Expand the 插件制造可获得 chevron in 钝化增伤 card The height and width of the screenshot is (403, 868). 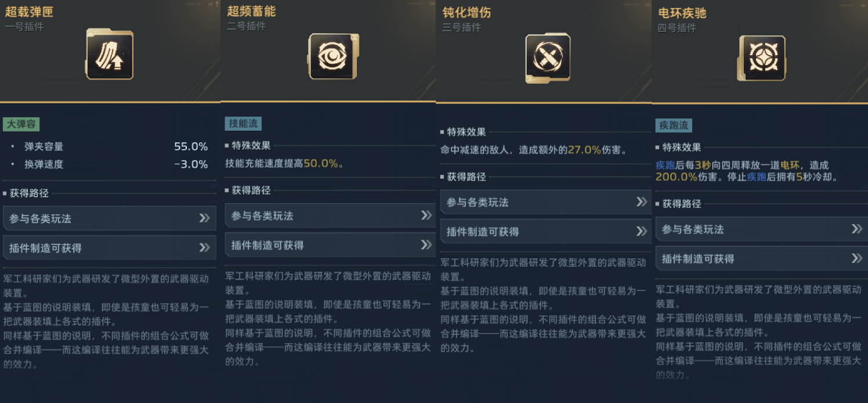point(641,232)
